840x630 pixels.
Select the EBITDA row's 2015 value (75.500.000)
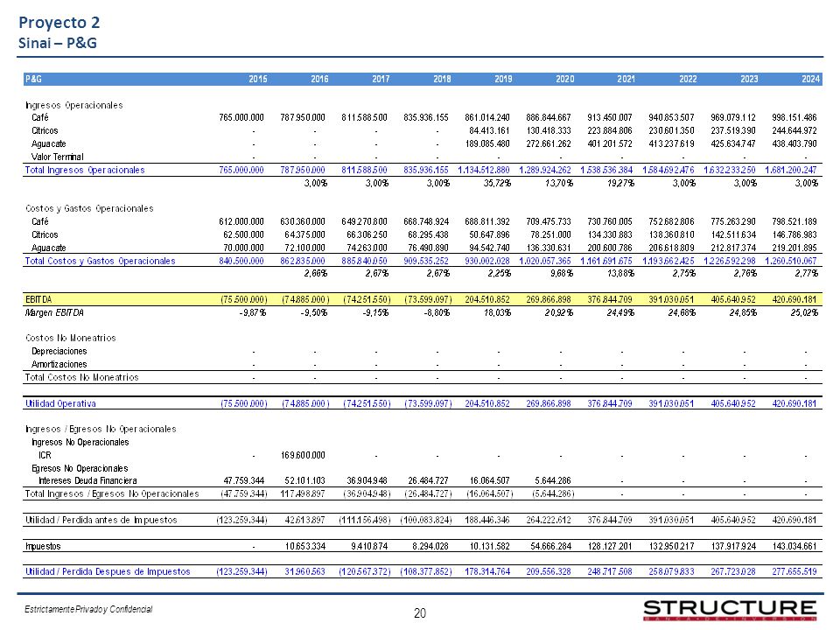click(244, 299)
